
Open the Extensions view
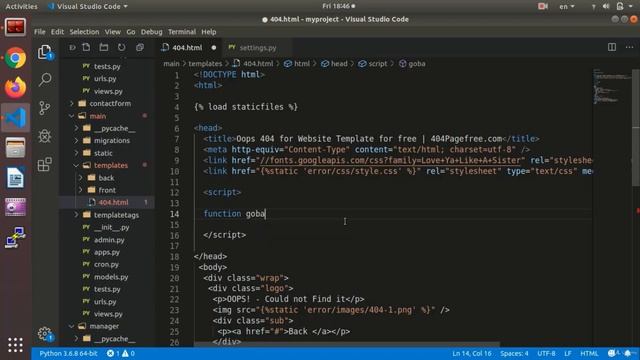point(45,164)
